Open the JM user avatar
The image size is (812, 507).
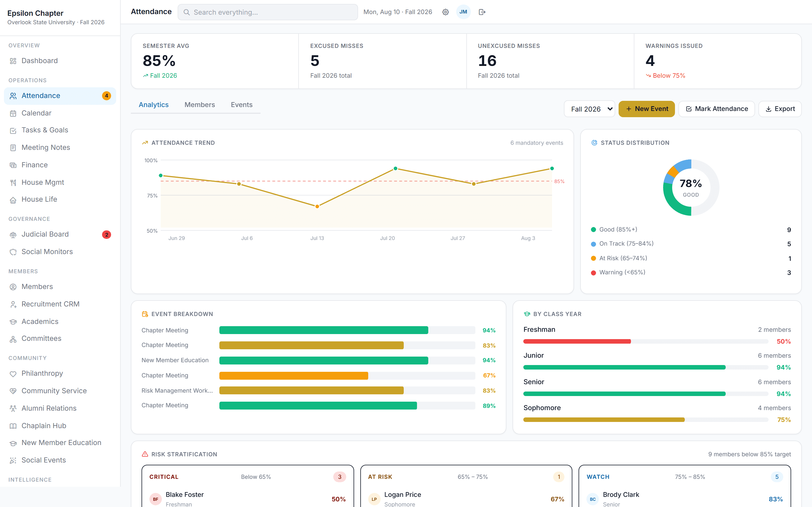click(x=463, y=12)
